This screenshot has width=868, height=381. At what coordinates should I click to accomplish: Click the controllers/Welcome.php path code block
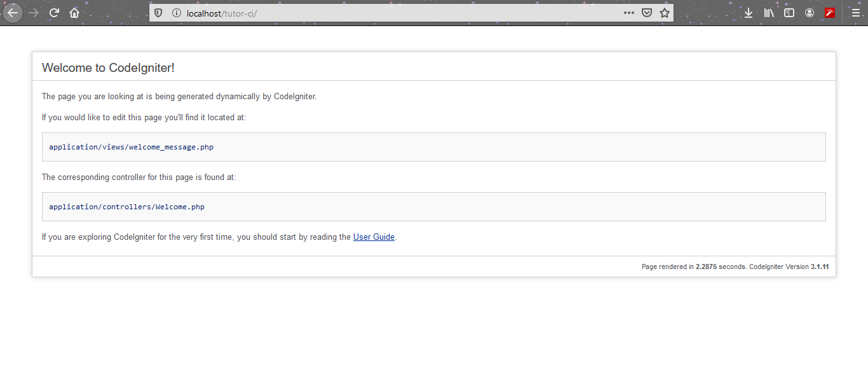pos(434,207)
